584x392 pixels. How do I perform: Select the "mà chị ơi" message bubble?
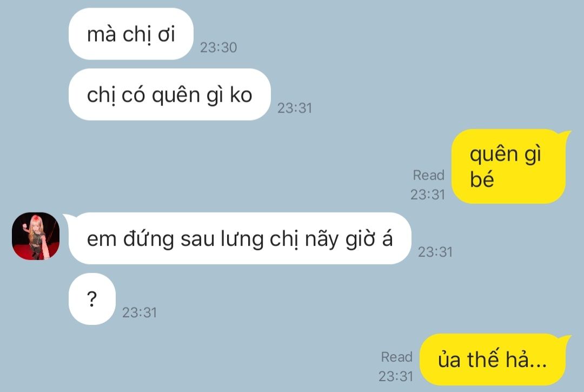(x=131, y=34)
